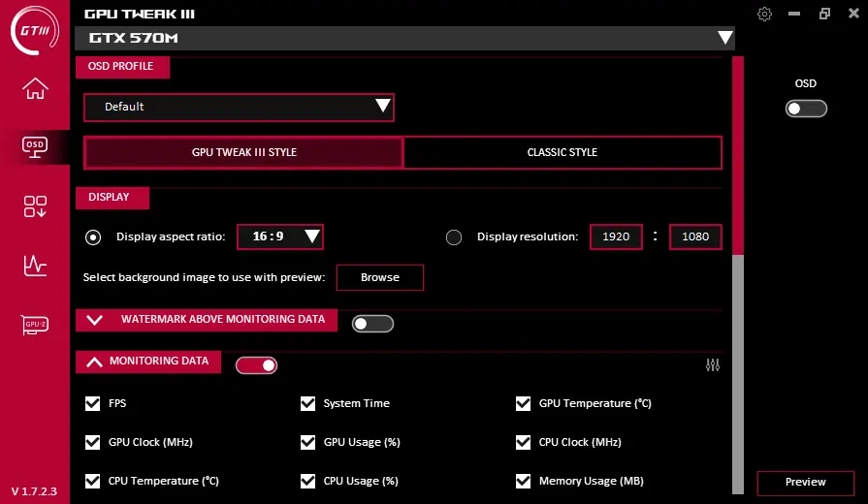Click Browse for background image

tap(380, 277)
